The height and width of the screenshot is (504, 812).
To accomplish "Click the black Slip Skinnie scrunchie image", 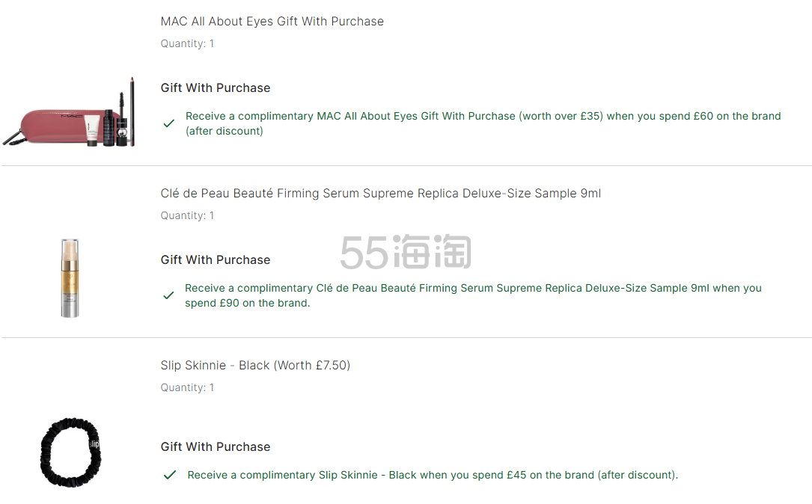I will [x=70, y=452].
